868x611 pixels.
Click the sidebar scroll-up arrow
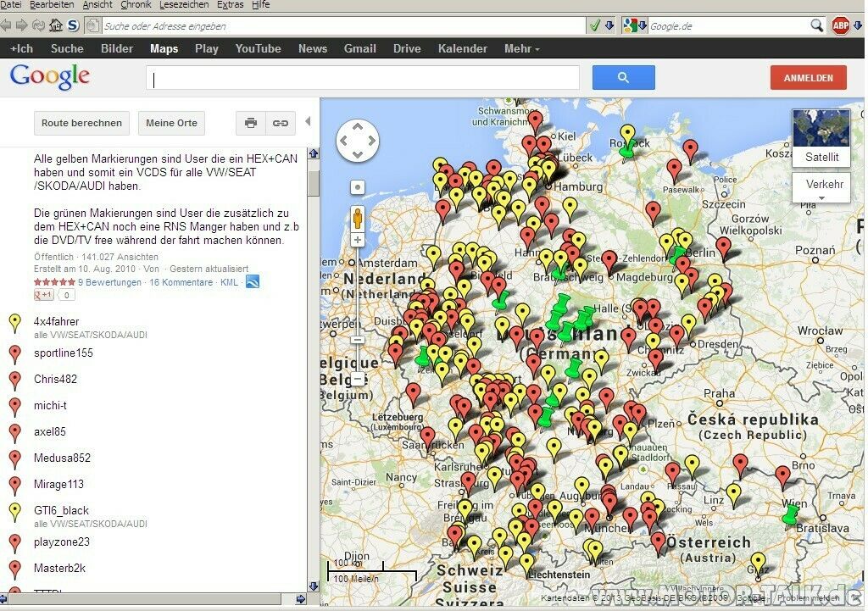point(314,153)
